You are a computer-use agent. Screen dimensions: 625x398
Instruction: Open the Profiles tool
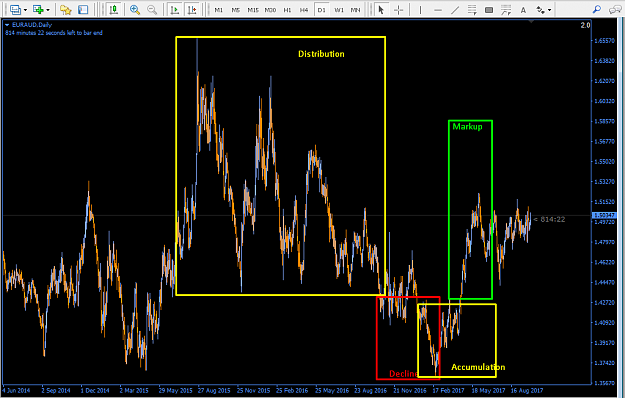38,10
